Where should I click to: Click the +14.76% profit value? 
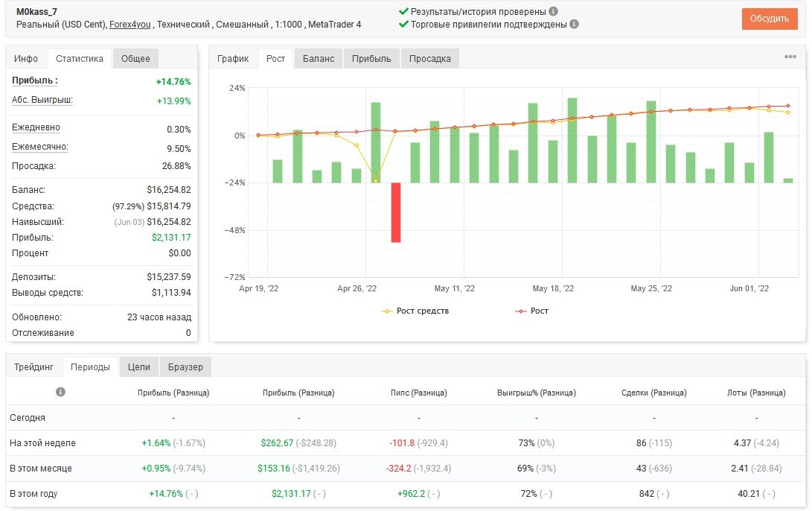173,82
